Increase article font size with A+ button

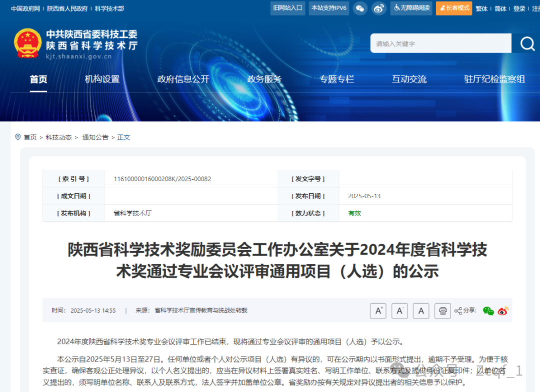pyautogui.click(x=378, y=311)
